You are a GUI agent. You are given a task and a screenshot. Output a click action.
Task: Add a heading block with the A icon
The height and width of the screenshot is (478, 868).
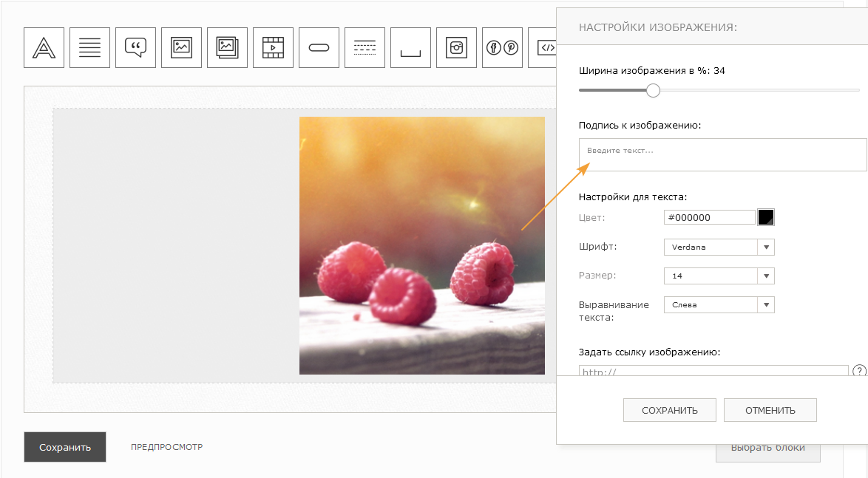[44, 47]
